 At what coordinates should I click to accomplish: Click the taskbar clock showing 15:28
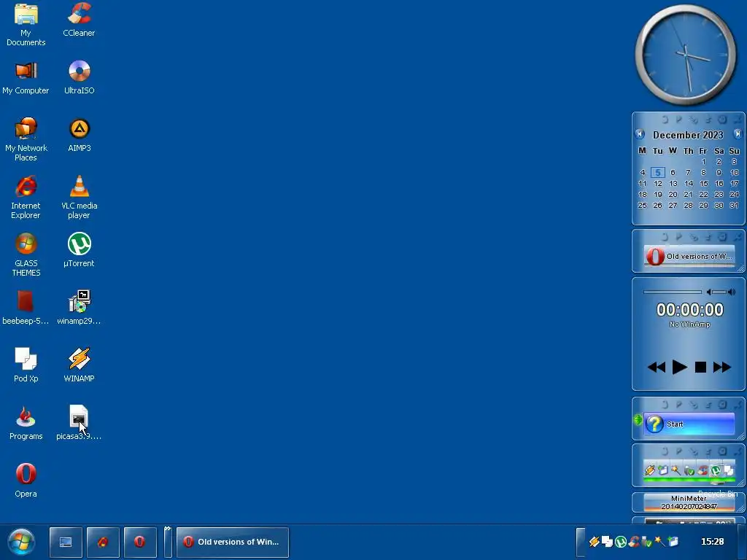point(712,542)
